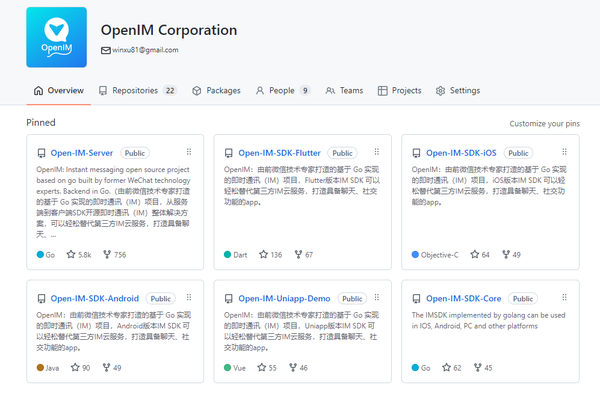Image resolution: width=600 pixels, height=400 pixels.
Task: Click the repo icon beside Open-IM-SDK-Core
Action: (416, 299)
